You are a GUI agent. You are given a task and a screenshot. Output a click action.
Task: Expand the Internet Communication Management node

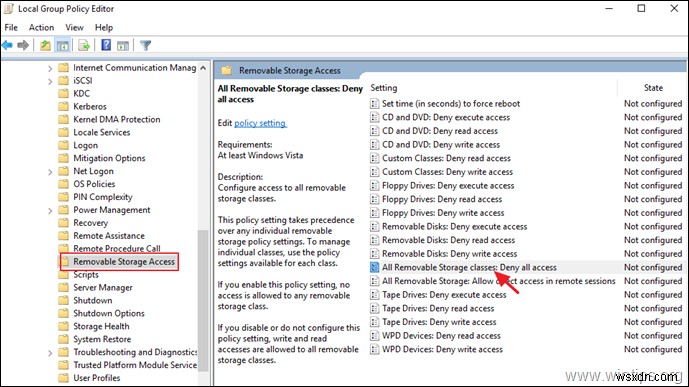click(x=50, y=68)
